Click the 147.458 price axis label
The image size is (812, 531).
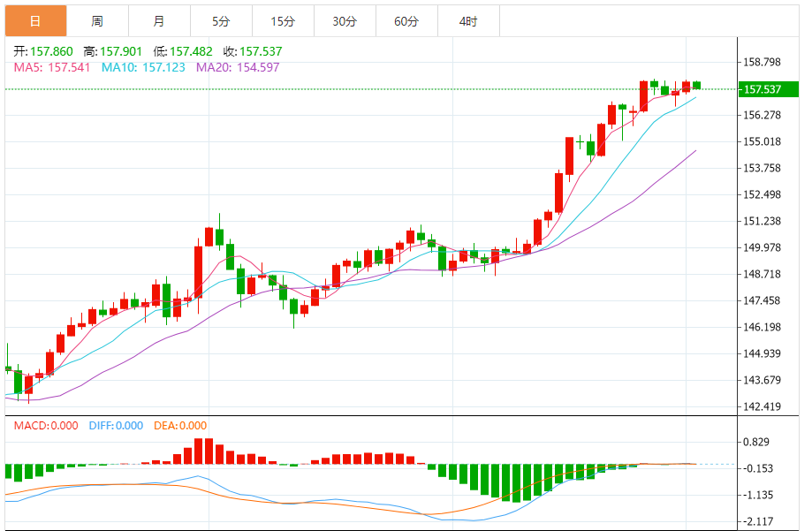click(x=762, y=300)
